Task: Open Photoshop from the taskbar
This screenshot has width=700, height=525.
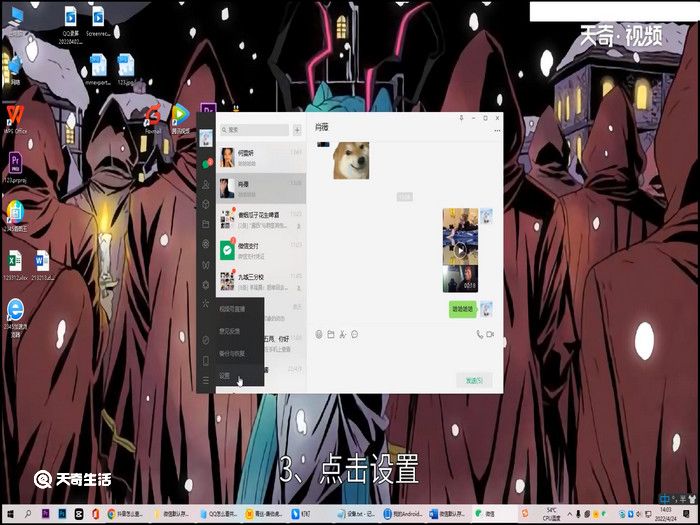Action: pyautogui.click(x=62, y=514)
